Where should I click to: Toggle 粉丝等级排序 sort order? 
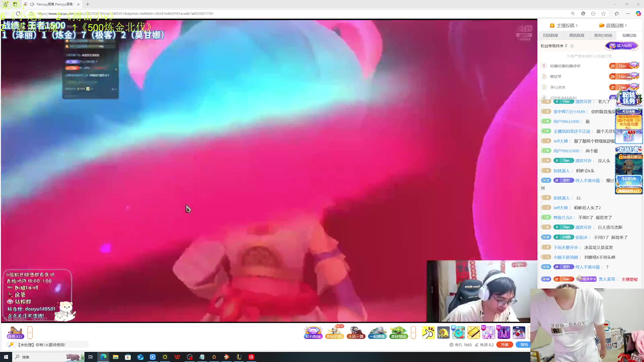[554, 46]
